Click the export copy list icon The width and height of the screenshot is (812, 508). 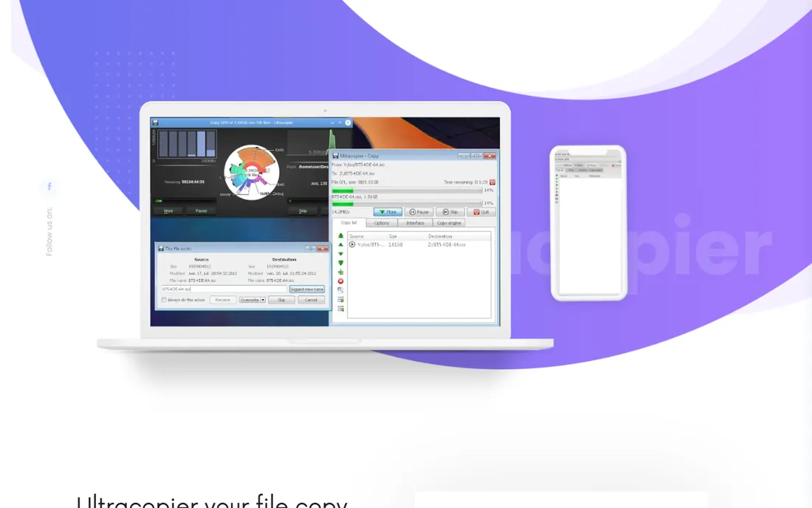(341, 300)
